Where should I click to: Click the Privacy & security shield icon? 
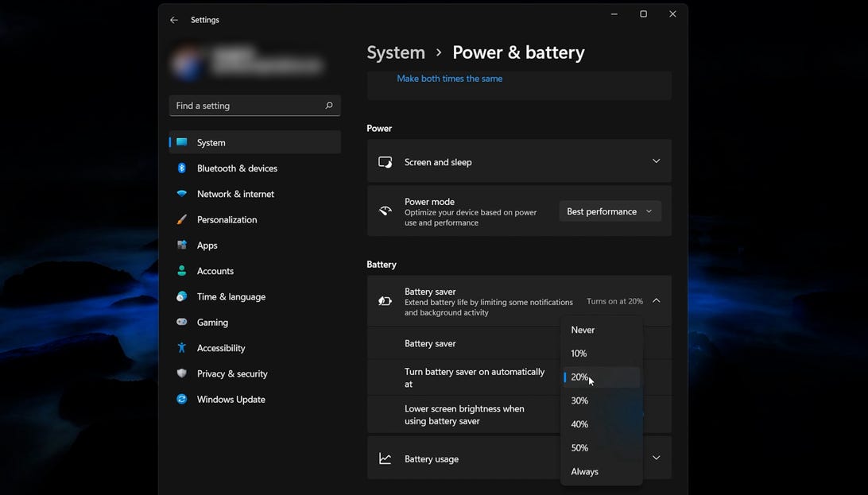181,373
